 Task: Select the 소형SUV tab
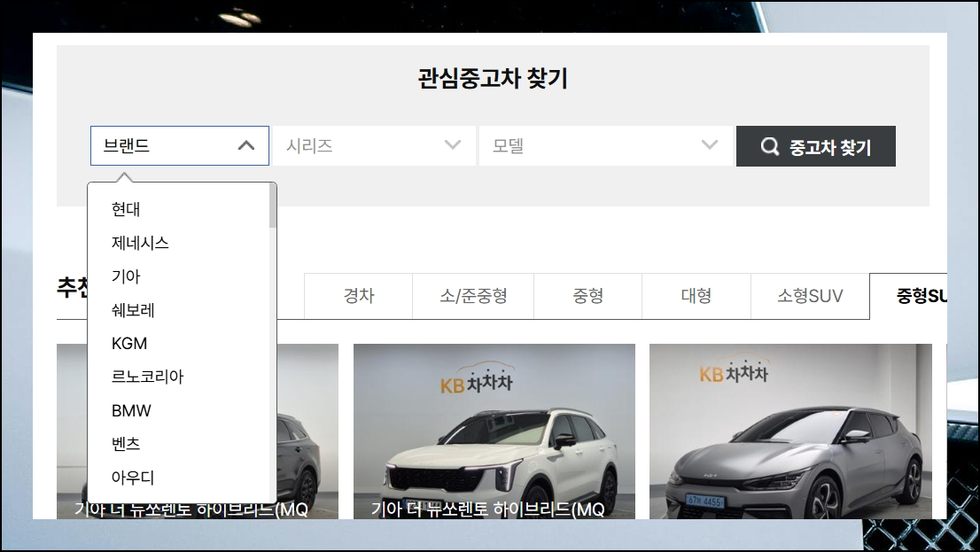[810, 296]
